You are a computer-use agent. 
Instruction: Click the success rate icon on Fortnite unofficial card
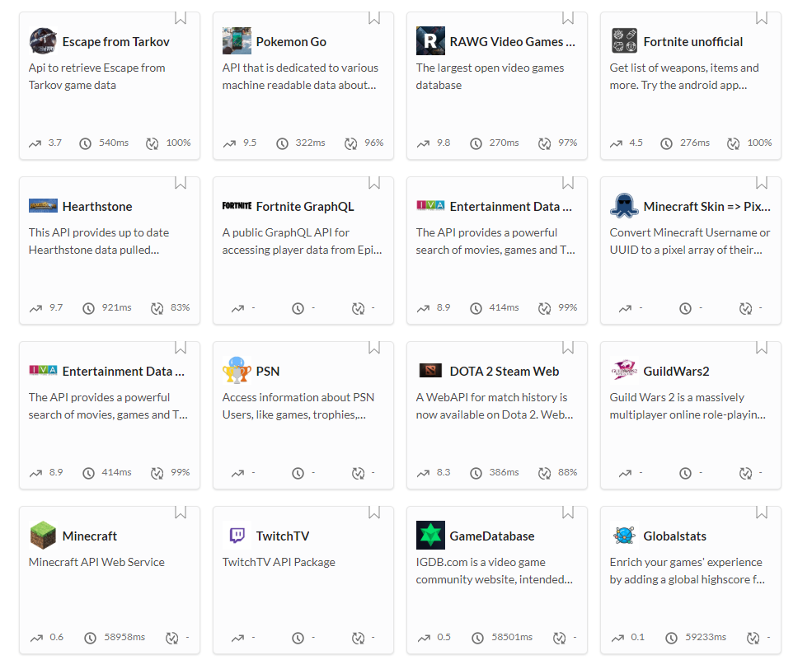(x=734, y=143)
